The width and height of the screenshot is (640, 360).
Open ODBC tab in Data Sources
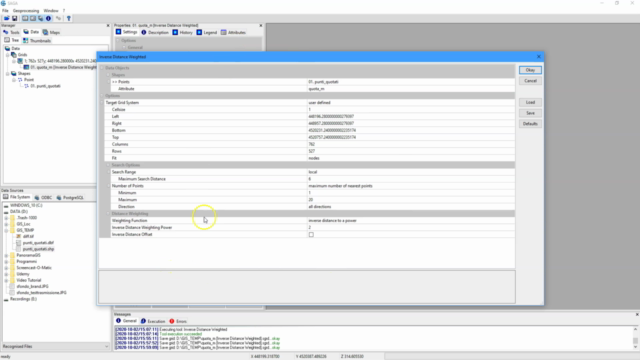(x=43, y=198)
